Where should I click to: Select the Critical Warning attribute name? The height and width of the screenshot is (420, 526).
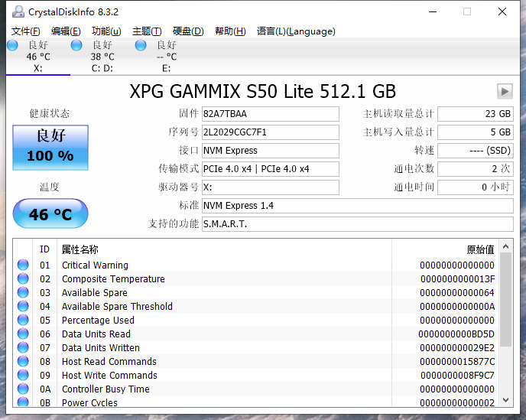(95, 265)
